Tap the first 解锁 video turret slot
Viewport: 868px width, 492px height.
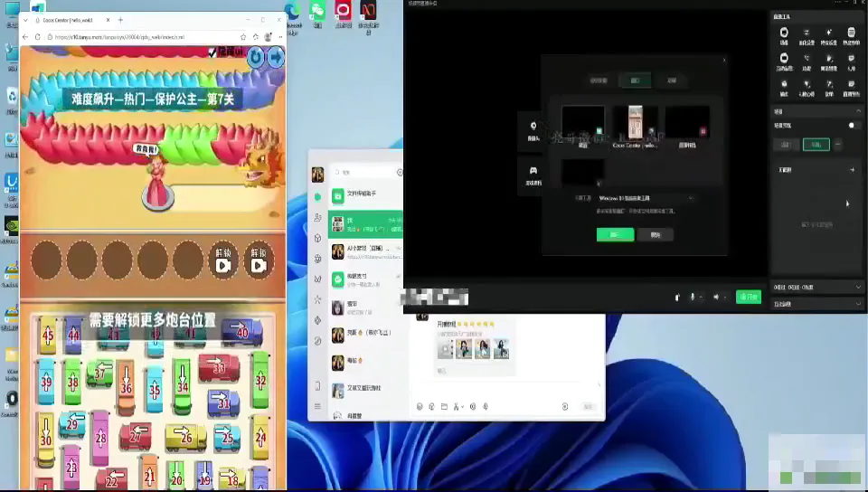coord(223,260)
